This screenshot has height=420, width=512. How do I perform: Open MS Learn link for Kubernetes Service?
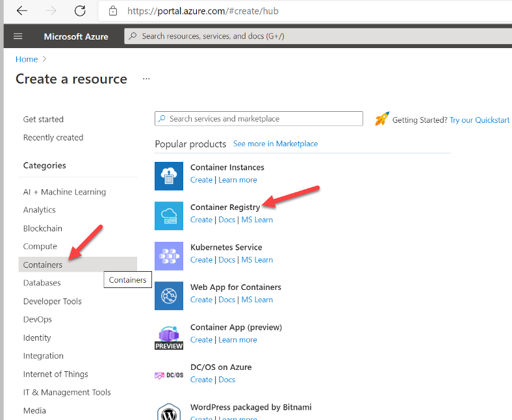(257, 260)
